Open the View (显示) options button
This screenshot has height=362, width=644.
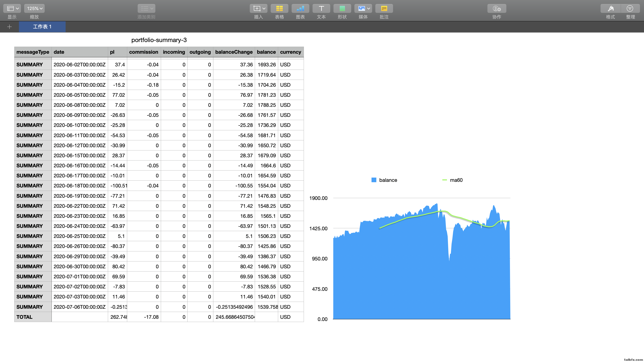[12, 8]
